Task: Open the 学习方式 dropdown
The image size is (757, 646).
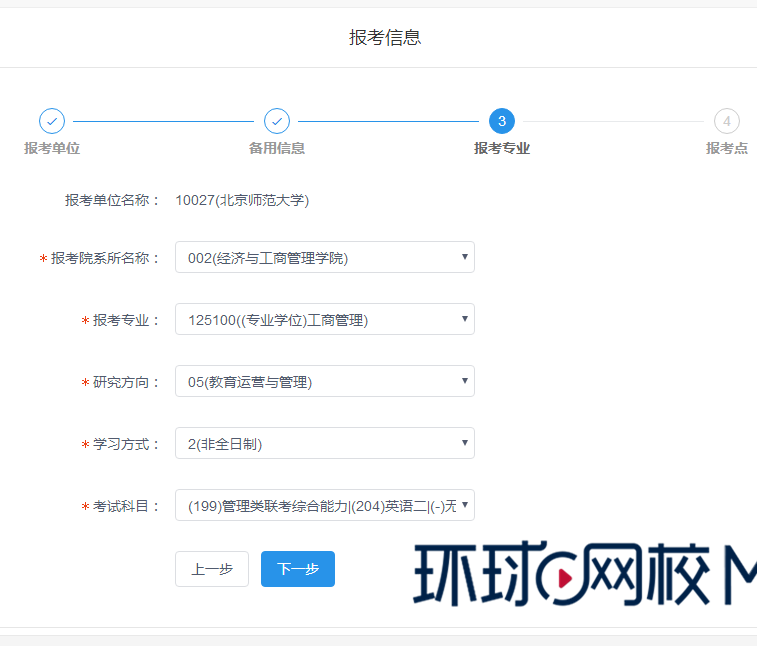Action: (x=325, y=443)
